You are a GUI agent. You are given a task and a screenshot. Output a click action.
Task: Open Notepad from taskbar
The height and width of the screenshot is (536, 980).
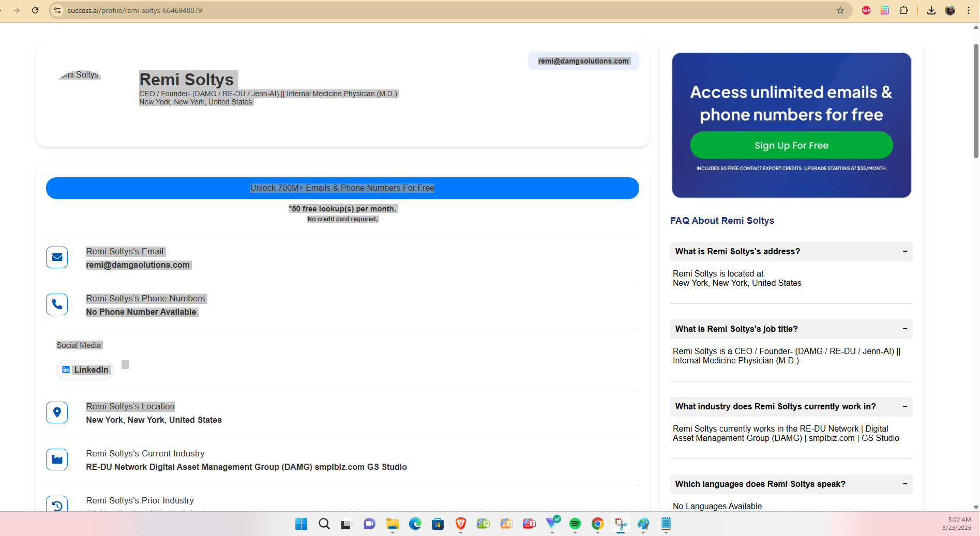coord(666,524)
